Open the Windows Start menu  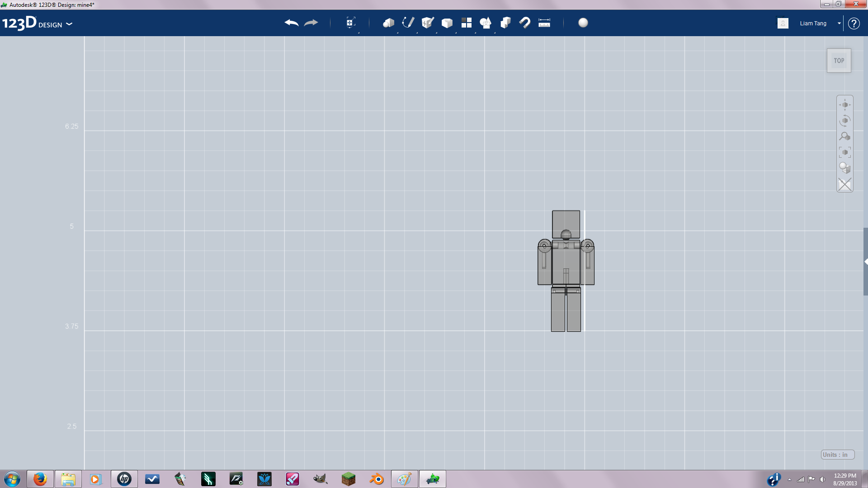[x=12, y=479]
